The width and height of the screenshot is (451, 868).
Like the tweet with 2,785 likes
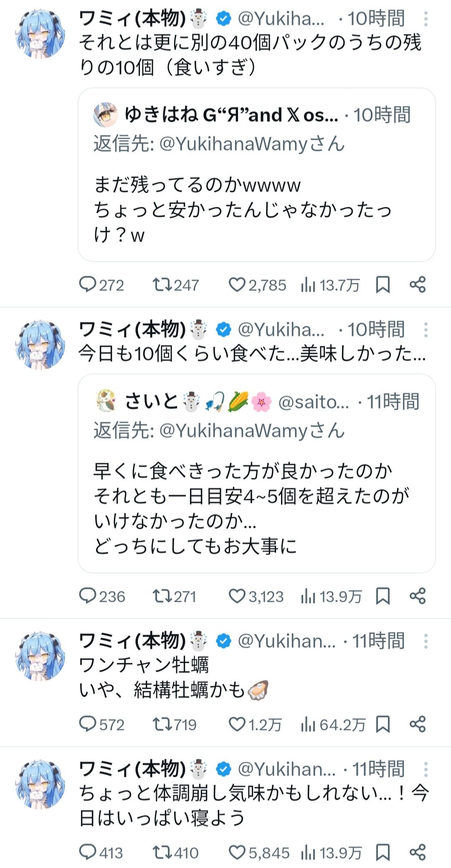tap(257, 285)
